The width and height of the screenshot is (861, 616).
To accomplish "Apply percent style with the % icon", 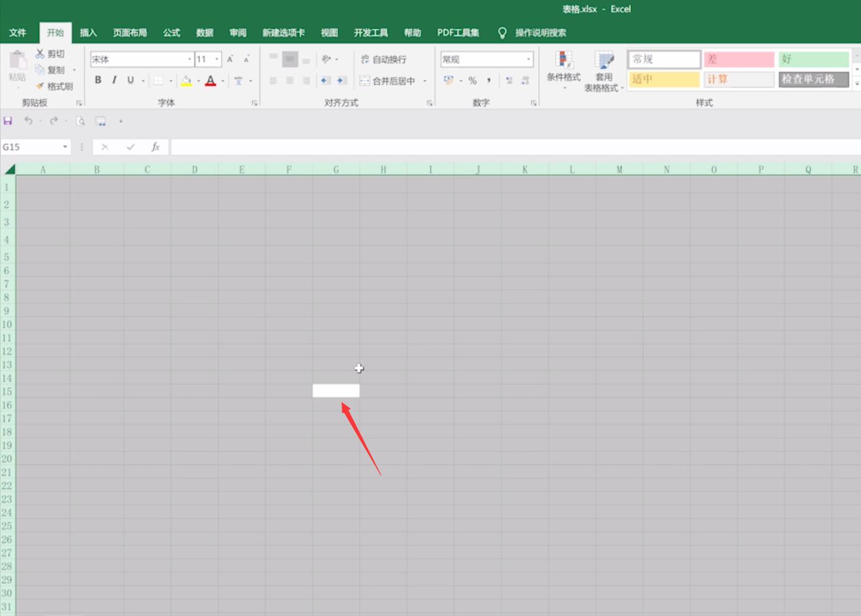I will pos(473,80).
